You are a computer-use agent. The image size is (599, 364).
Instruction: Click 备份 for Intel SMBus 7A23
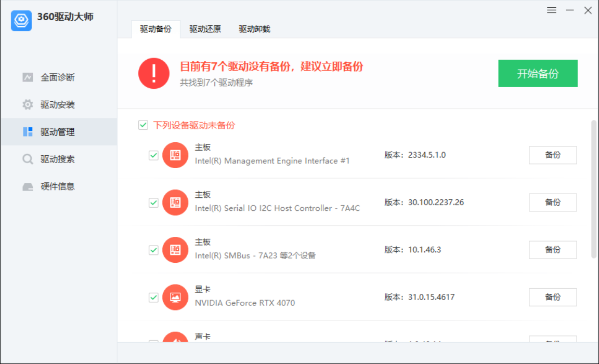point(552,250)
